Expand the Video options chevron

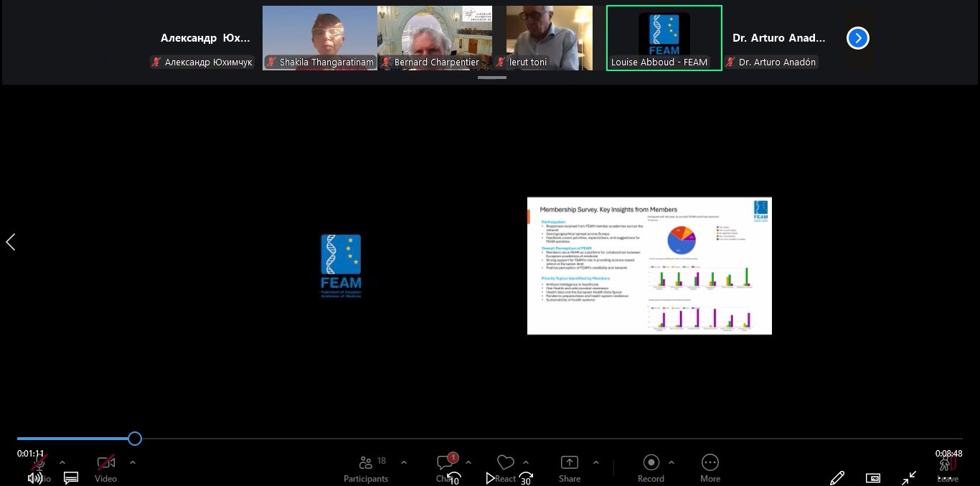pyautogui.click(x=132, y=463)
